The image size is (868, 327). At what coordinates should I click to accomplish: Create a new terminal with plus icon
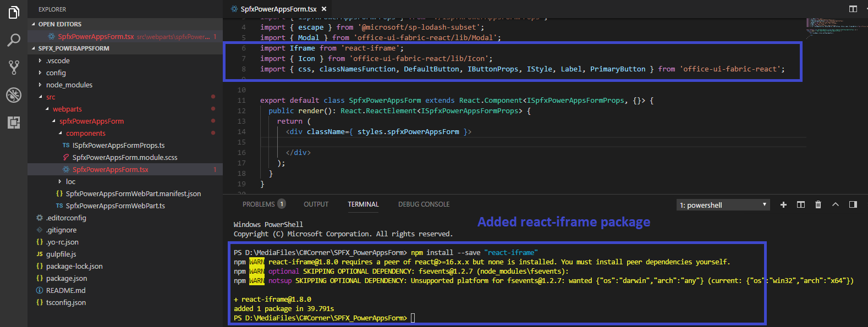coord(783,204)
